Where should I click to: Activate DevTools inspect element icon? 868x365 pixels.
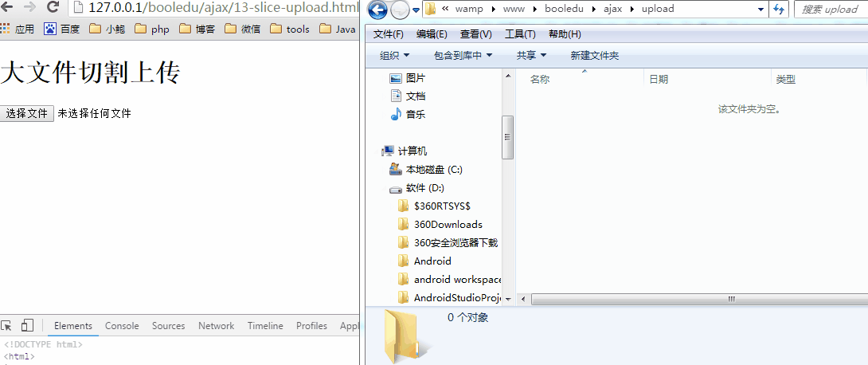click(7, 325)
